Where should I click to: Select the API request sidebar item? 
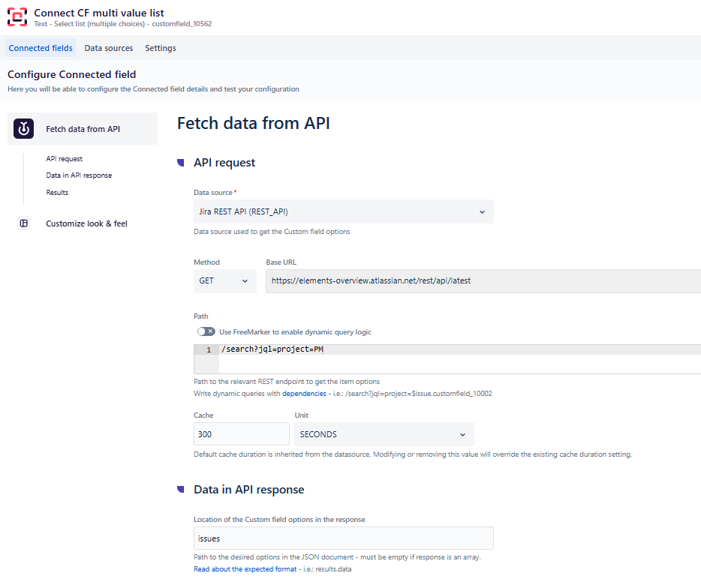(x=63, y=158)
